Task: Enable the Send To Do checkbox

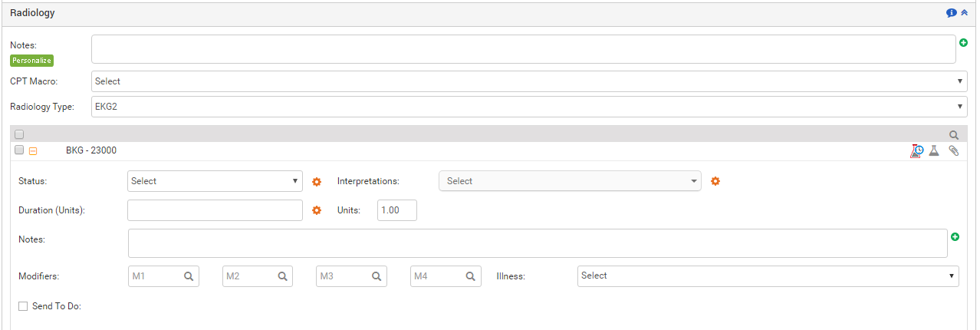Action: pyautogui.click(x=23, y=306)
